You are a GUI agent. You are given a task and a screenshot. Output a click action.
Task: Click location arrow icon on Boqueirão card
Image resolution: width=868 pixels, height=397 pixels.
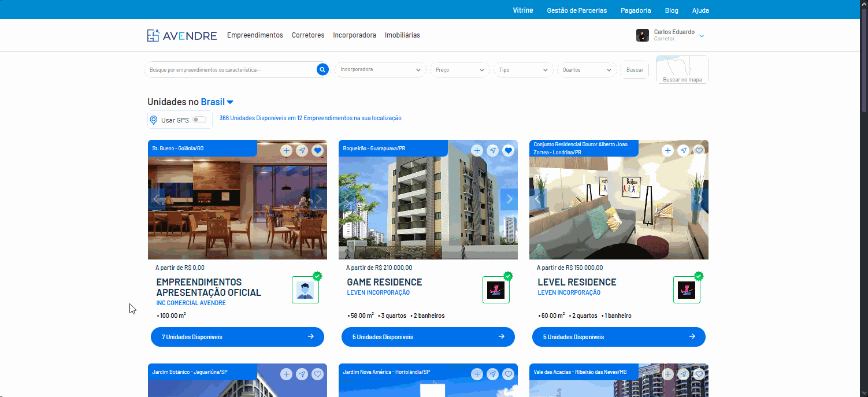click(x=492, y=150)
